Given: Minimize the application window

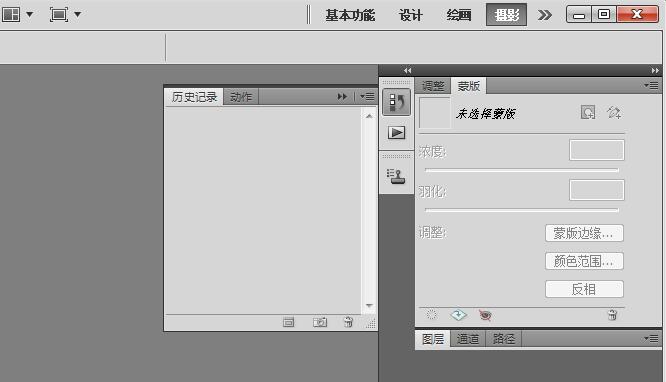Looking at the screenshot, I should pyautogui.click(x=579, y=15).
